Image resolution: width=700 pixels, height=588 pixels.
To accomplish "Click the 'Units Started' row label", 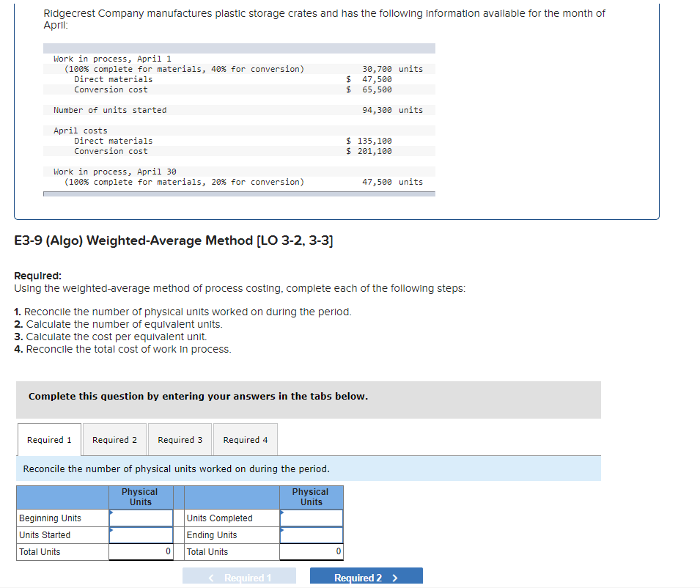I will coord(45,535).
